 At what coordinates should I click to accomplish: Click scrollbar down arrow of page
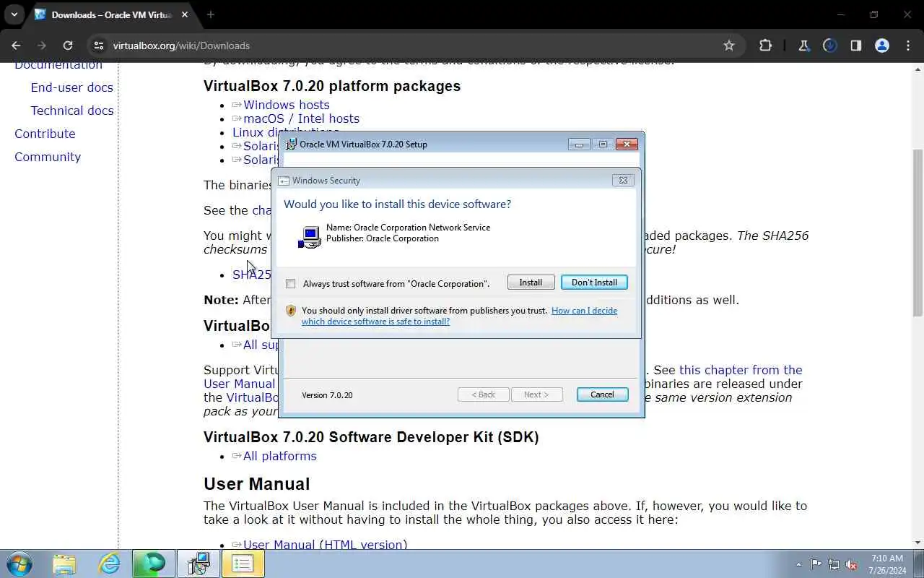[x=918, y=543]
